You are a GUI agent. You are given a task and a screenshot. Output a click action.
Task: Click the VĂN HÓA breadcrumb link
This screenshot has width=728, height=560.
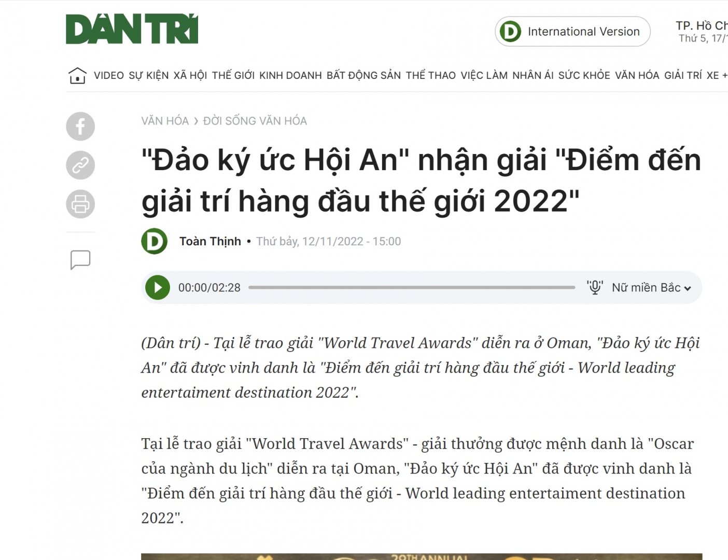pos(165,121)
